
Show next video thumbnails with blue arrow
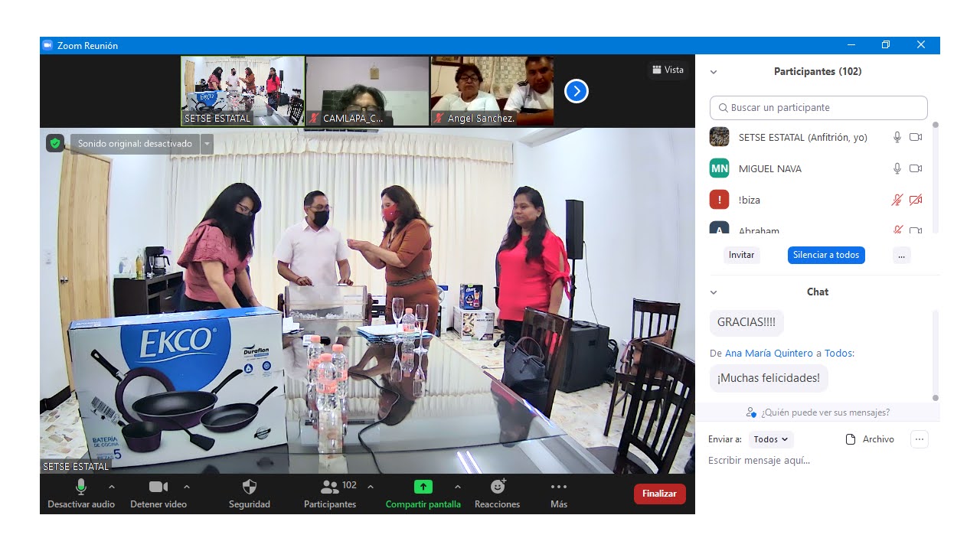[576, 92]
